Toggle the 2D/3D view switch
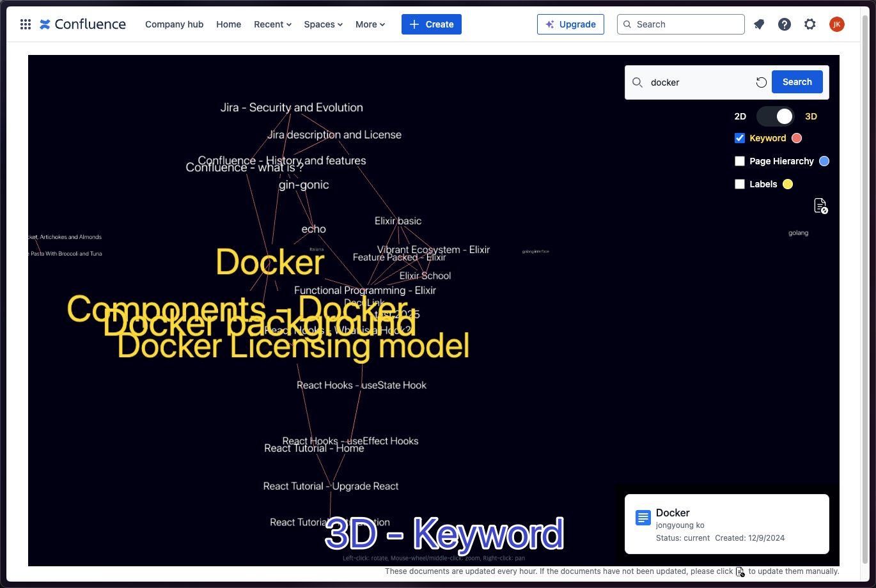 [x=776, y=116]
